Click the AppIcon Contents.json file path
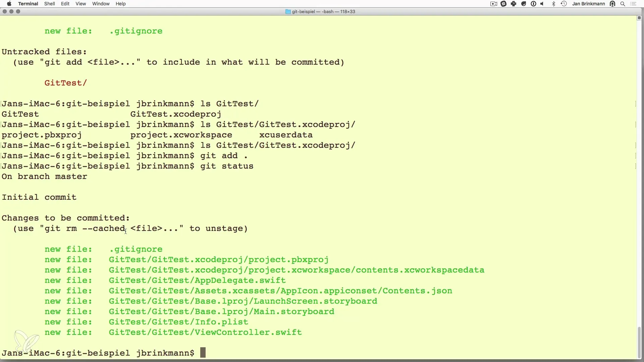Screen dimensions: 644x362 [280, 291]
